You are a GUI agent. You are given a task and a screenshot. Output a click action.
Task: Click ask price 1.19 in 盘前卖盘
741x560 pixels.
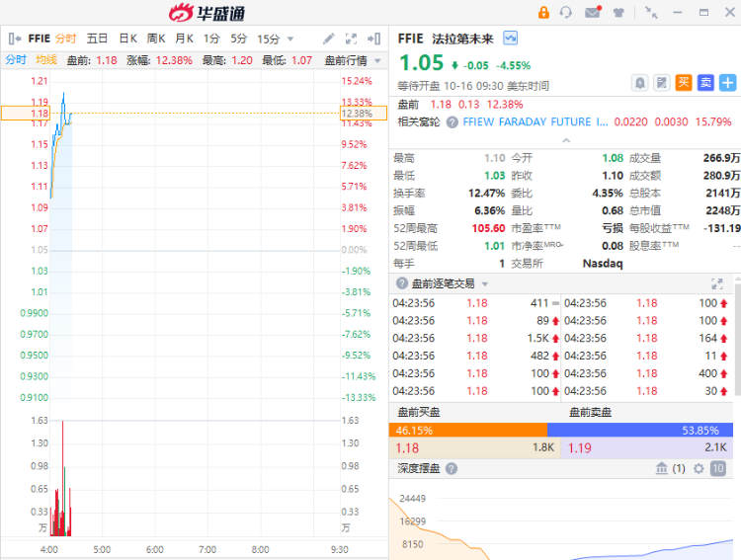pos(579,448)
